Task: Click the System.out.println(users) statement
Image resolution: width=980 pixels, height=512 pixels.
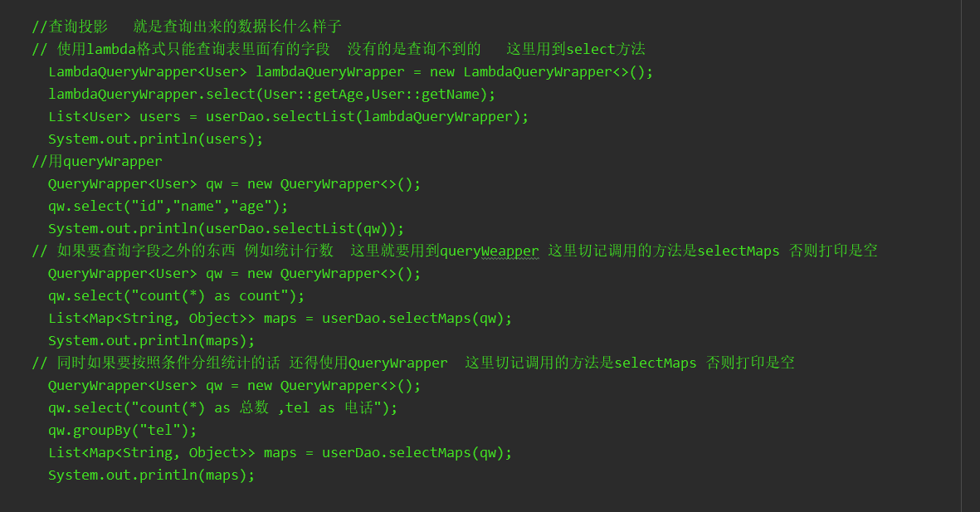Action: coord(155,139)
